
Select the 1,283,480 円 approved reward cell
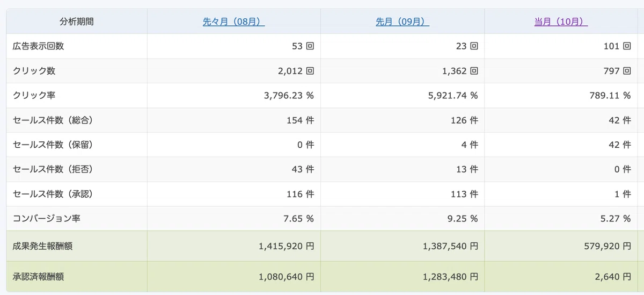(450, 277)
